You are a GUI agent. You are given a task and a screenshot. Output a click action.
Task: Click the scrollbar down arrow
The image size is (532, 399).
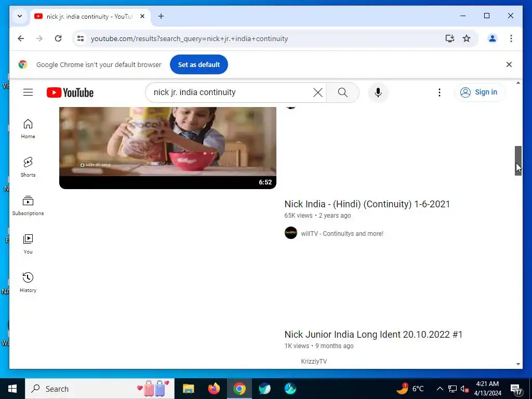coord(518,364)
